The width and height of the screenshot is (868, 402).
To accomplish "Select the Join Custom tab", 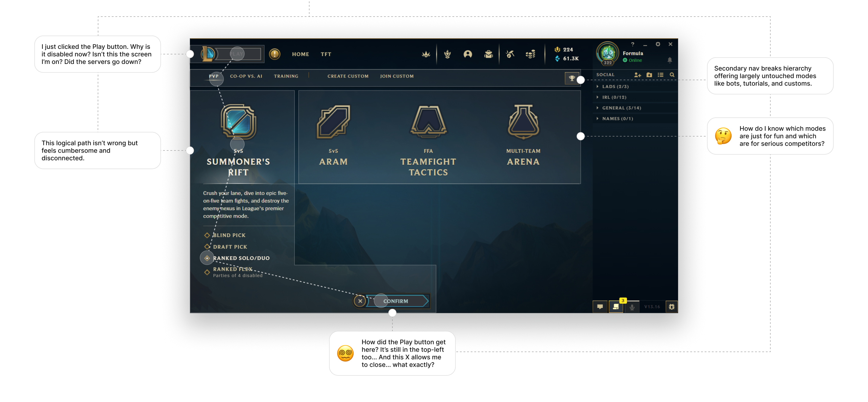I will (397, 76).
